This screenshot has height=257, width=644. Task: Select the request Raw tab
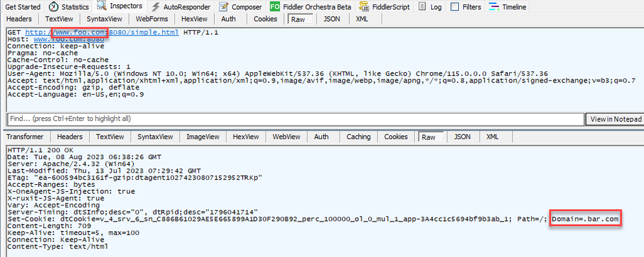coord(299,19)
